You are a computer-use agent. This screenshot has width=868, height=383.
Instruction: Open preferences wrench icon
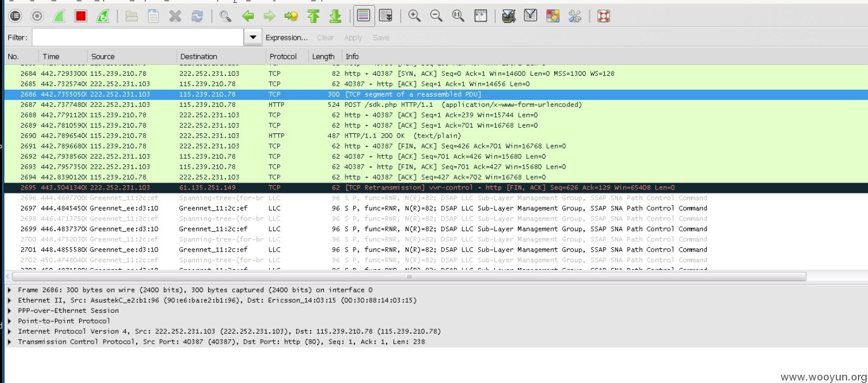[574, 16]
